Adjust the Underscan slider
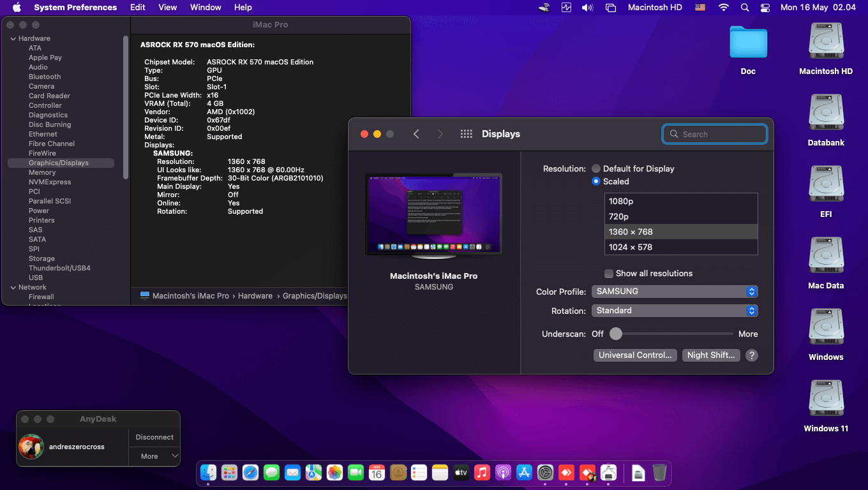 point(615,333)
